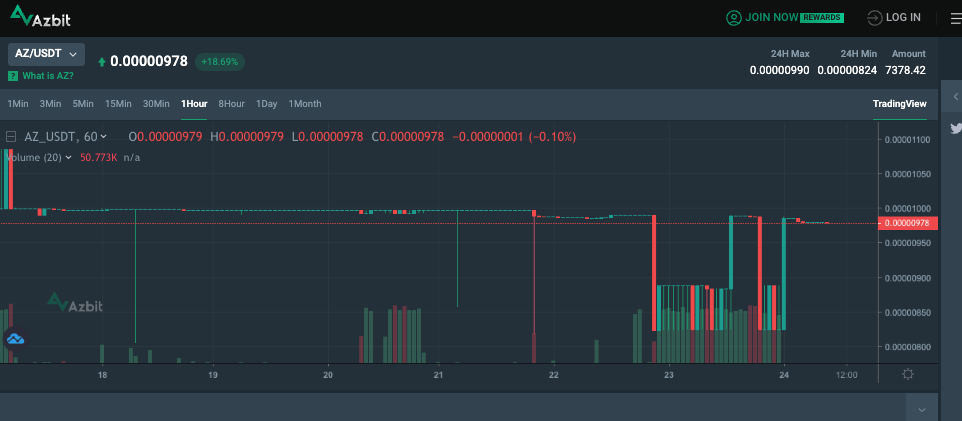The height and width of the screenshot is (421, 962).
Task: Click the date label 24 on time axis
Action: [783, 374]
